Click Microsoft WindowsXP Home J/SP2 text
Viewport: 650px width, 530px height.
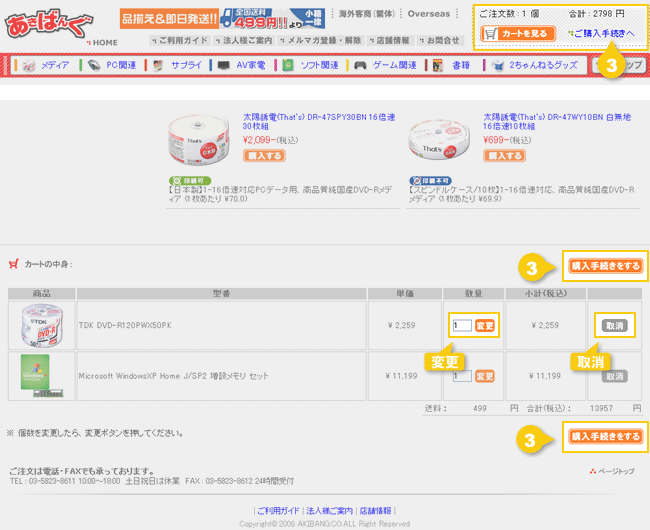(x=174, y=376)
